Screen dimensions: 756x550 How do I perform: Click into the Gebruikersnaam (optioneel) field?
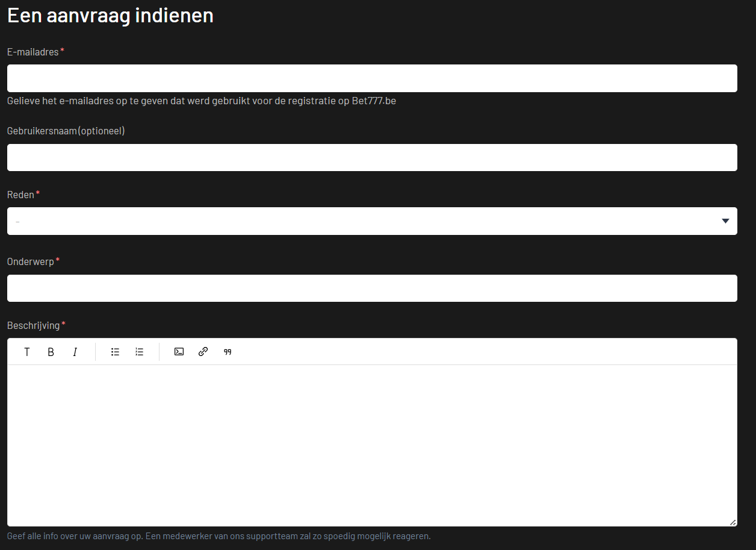[x=372, y=157]
